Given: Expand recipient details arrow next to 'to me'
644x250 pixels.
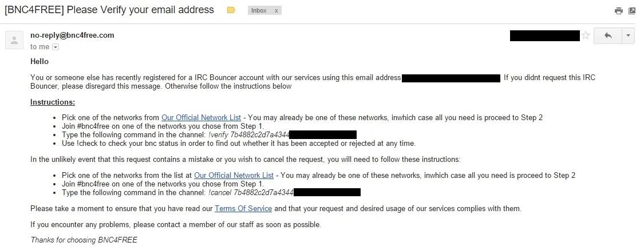Looking at the screenshot, I should pyautogui.click(x=56, y=47).
